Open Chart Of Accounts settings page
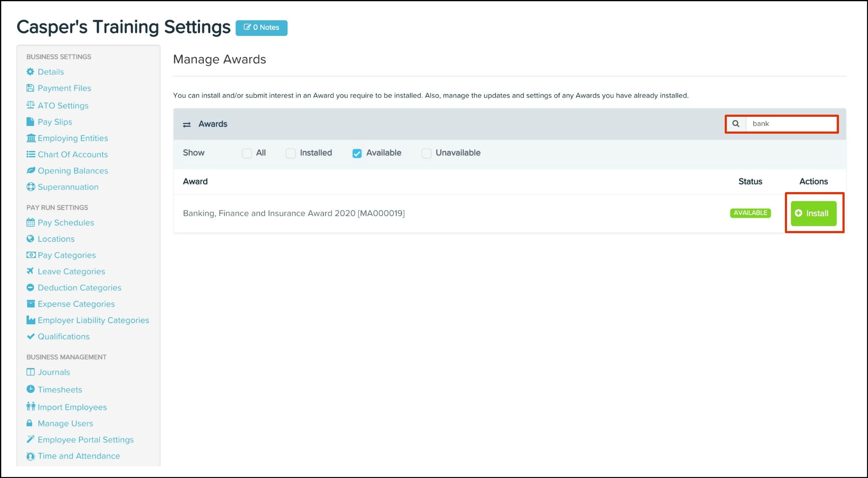 coord(72,154)
